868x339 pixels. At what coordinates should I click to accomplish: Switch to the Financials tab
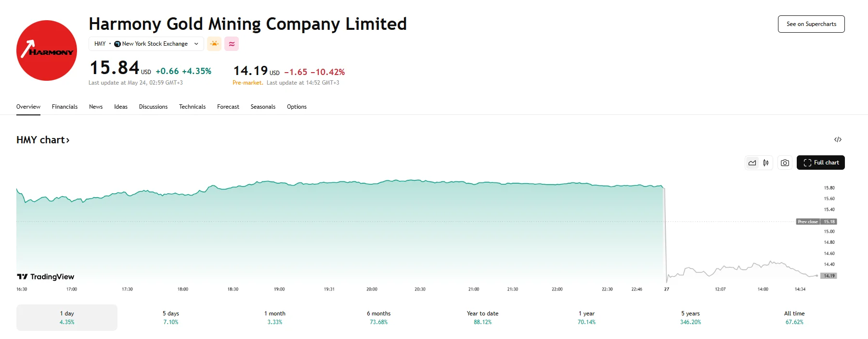click(64, 106)
